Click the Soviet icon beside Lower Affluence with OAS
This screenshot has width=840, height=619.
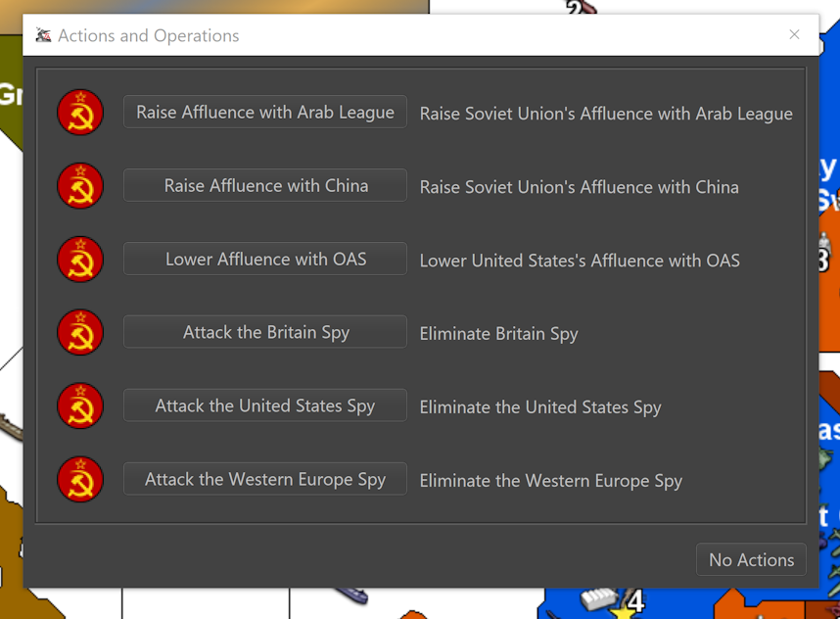point(79,260)
